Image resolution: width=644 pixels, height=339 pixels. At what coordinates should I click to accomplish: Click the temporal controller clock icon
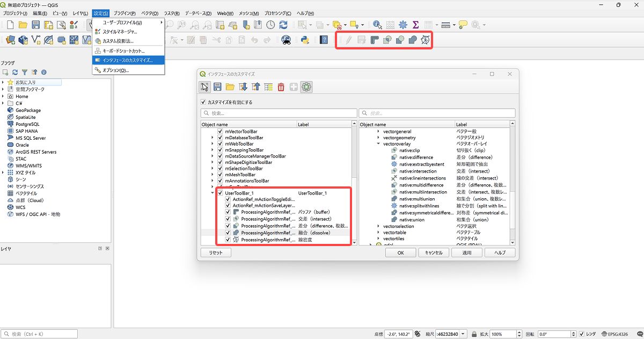pyautogui.click(x=270, y=25)
